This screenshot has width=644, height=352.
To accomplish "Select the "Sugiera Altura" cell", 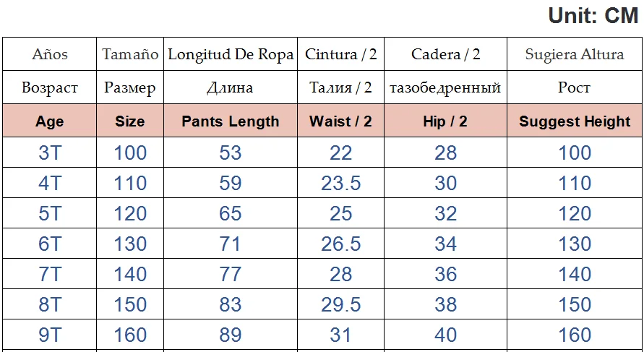I will coord(575,54).
